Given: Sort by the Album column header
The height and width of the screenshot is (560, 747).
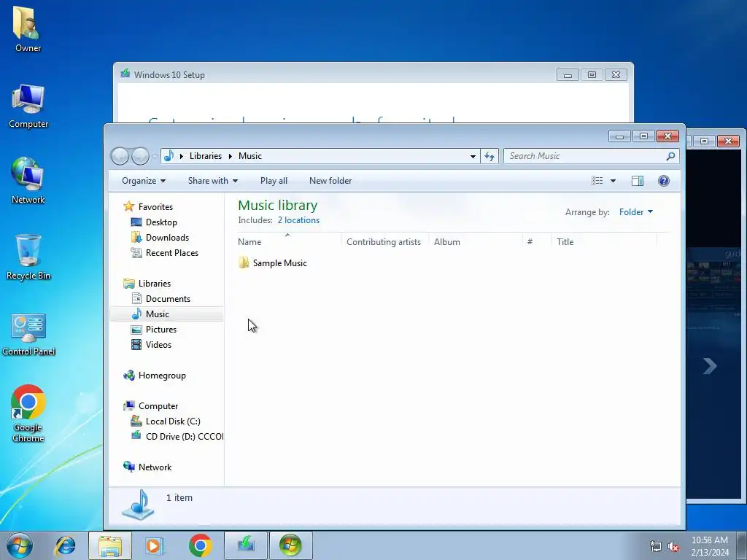Looking at the screenshot, I should [475, 241].
